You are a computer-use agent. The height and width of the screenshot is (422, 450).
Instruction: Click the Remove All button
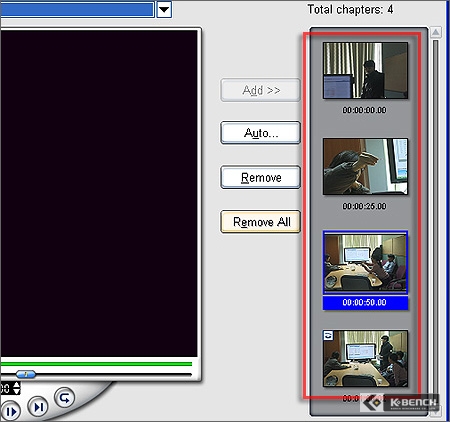point(260,222)
